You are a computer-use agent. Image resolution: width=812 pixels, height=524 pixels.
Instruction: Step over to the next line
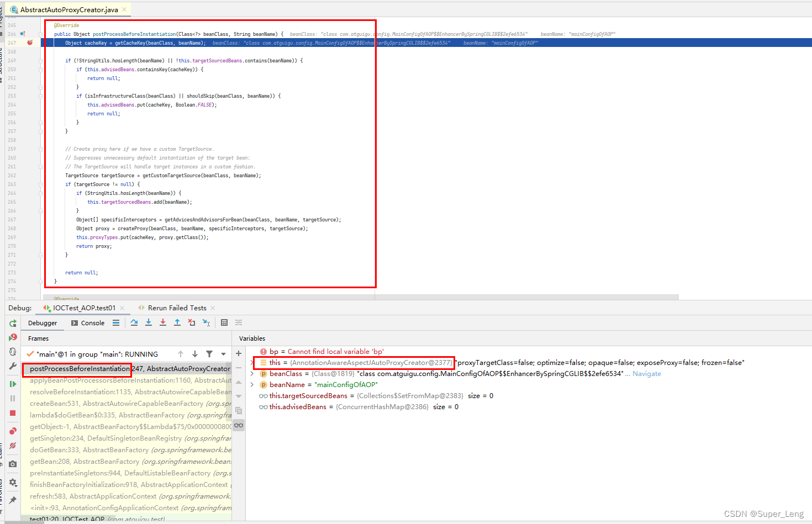(x=134, y=322)
